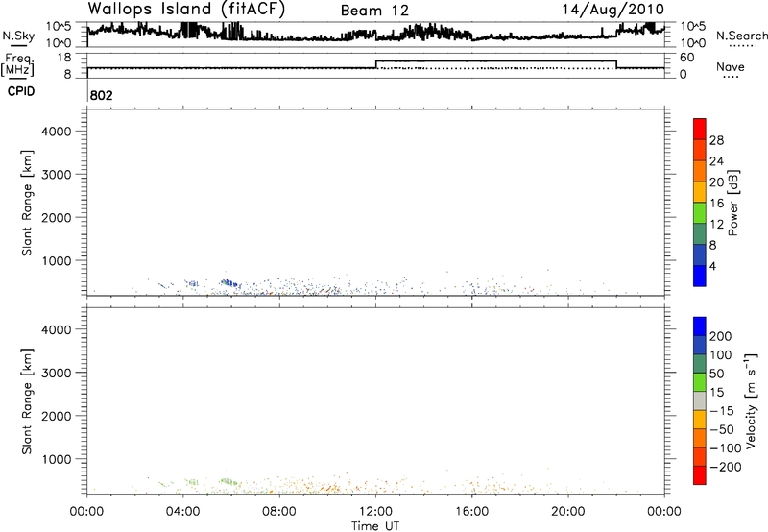
Task: Click the 200 label on Velocity colorbar
Action: click(x=721, y=336)
